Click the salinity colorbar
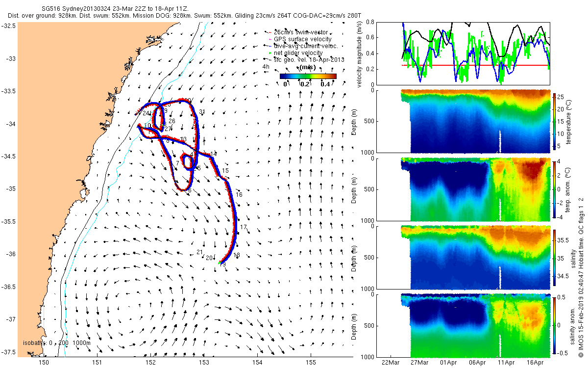This screenshot has width=588, height=368. point(555,257)
